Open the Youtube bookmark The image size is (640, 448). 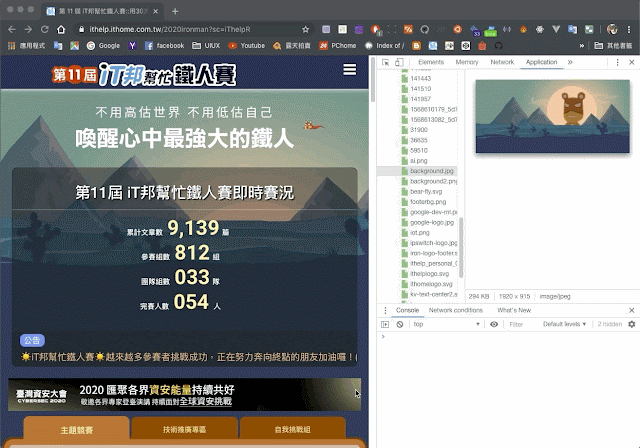(x=247, y=46)
